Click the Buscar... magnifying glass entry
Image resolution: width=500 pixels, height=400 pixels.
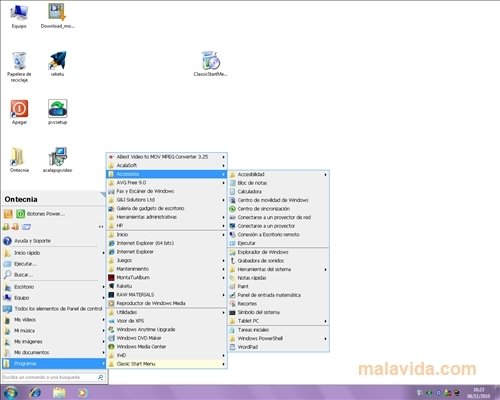pyautogui.click(x=53, y=275)
